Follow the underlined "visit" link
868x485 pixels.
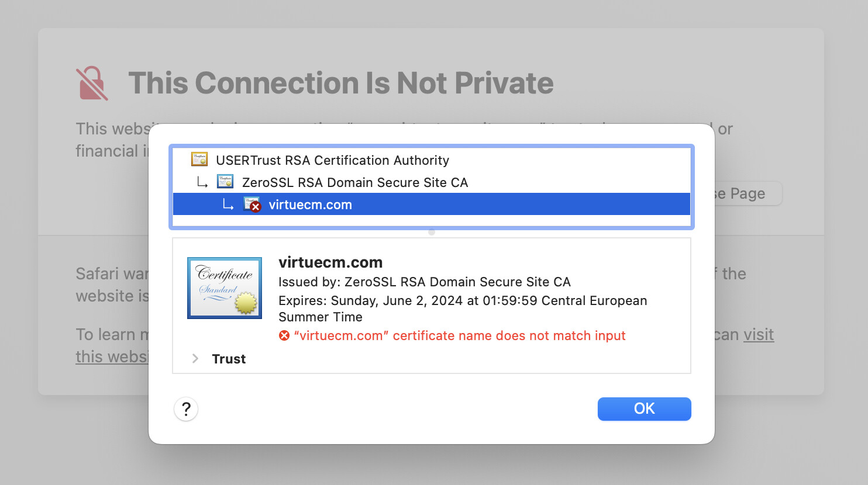click(x=759, y=334)
